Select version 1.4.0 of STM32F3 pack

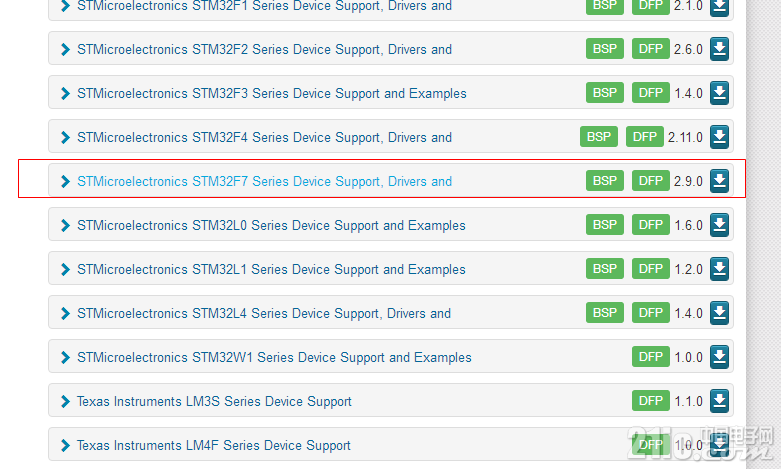(x=688, y=93)
